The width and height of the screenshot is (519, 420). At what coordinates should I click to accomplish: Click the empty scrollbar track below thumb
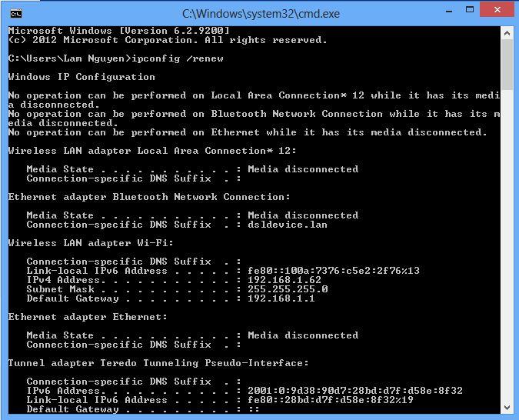[507, 246]
